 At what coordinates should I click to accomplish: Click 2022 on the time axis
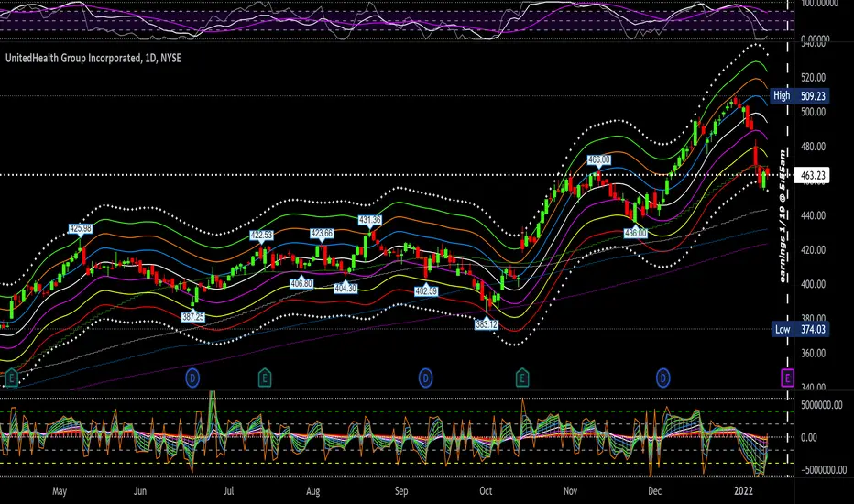click(x=743, y=491)
